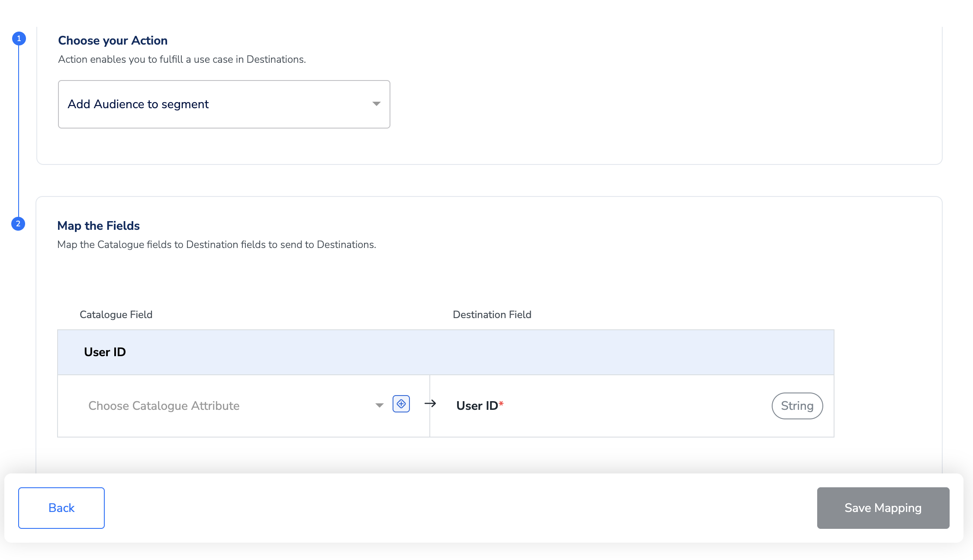Click the Destination Field column header

[x=492, y=315]
